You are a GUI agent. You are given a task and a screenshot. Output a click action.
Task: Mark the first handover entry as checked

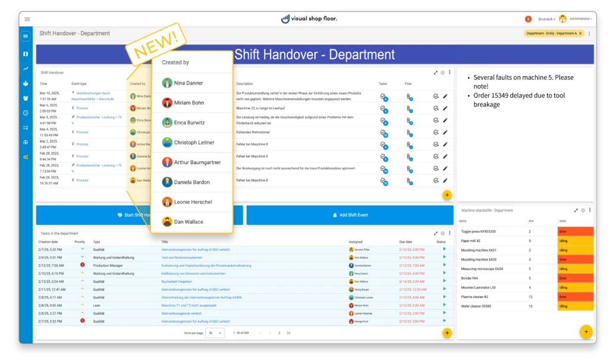point(436,96)
